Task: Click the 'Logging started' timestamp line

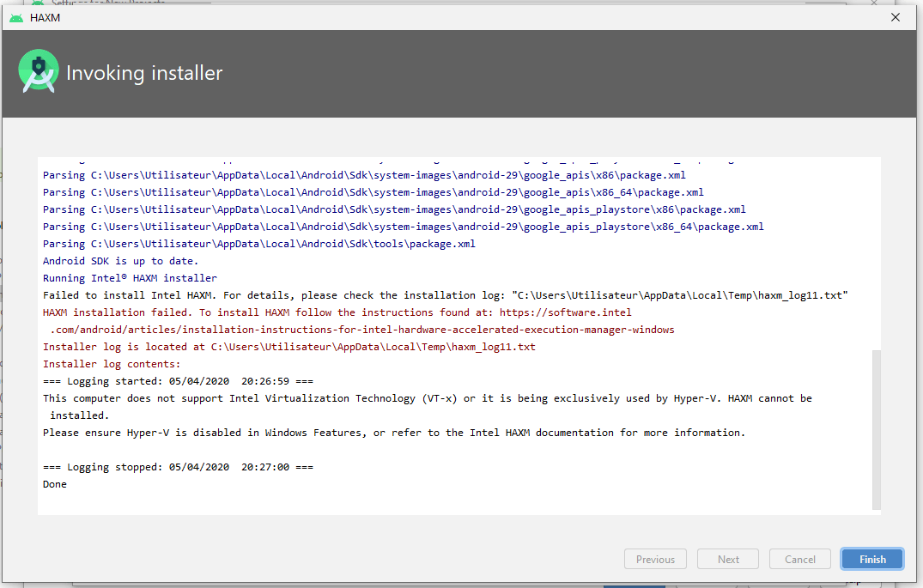Action: pos(178,381)
